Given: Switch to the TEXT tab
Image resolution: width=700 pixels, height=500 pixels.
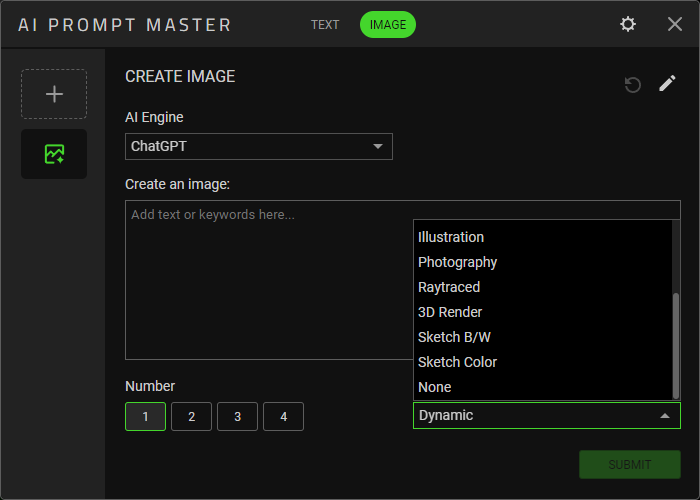Looking at the screenshot, I should point(325,25).
